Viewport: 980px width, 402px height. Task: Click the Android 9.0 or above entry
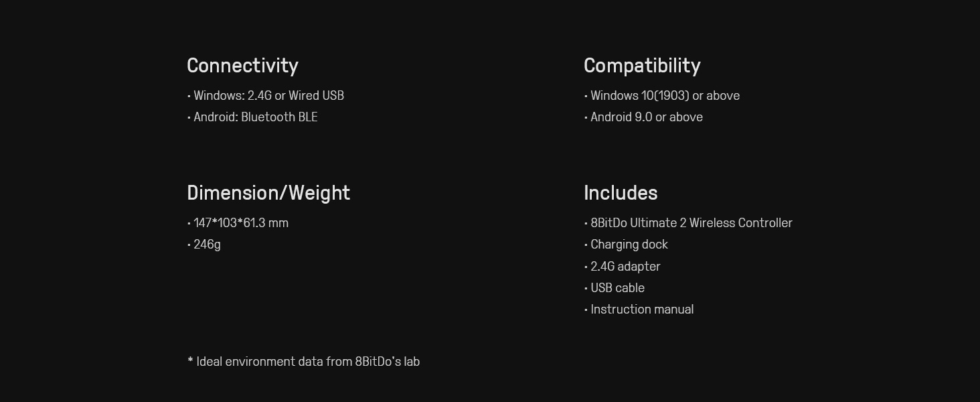(646, 117)
